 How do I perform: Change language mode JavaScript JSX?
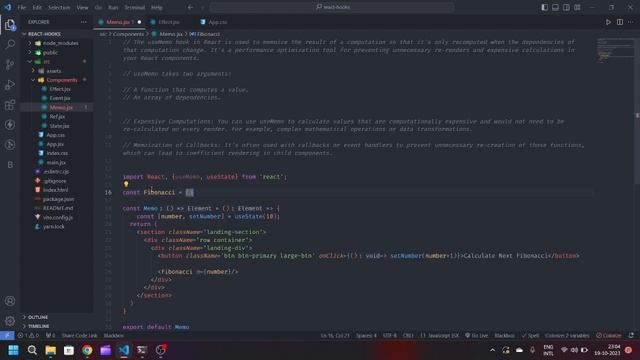(440, 336)
